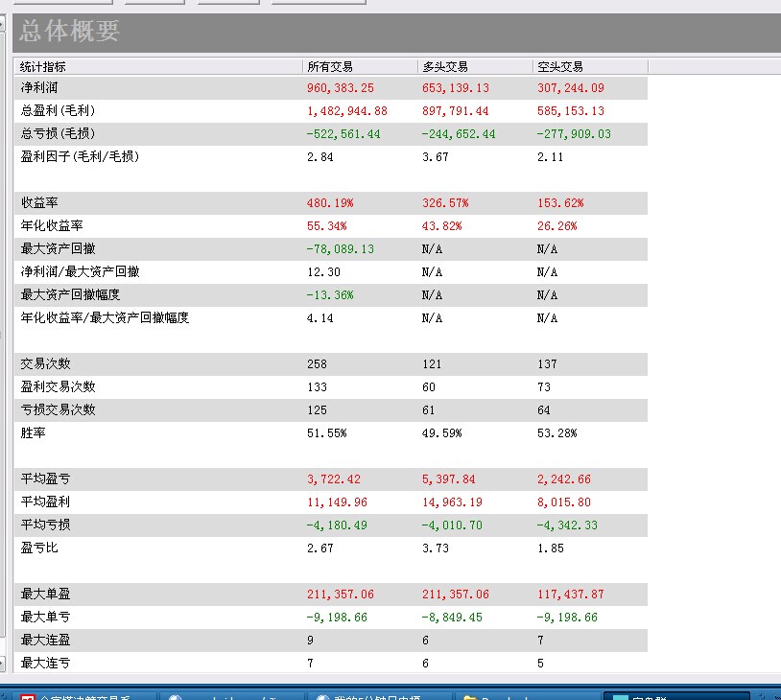Click the 统计指标 column header
781x700 pixels.
(158, 67)
